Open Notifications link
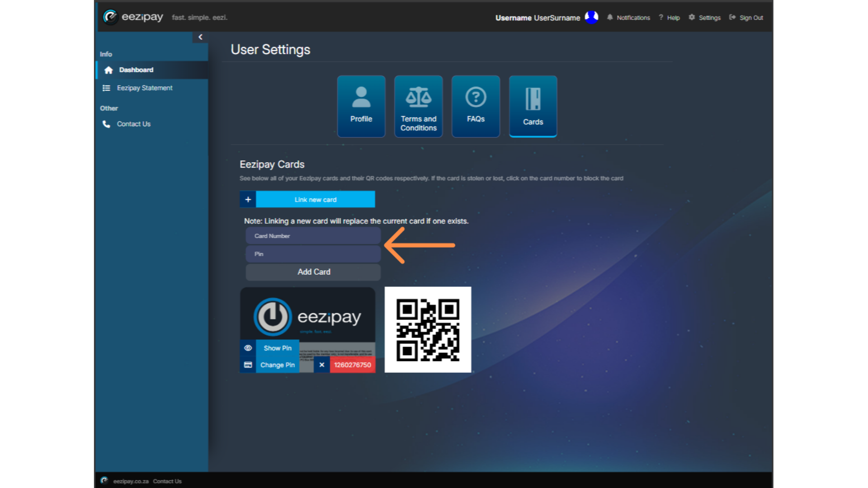 [x=633, y=18]
